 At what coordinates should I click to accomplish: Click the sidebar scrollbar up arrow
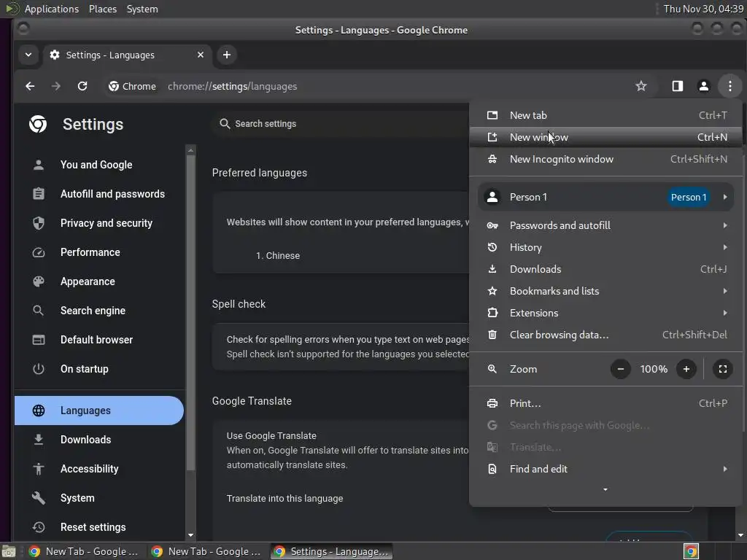click(x=190, y=150)
